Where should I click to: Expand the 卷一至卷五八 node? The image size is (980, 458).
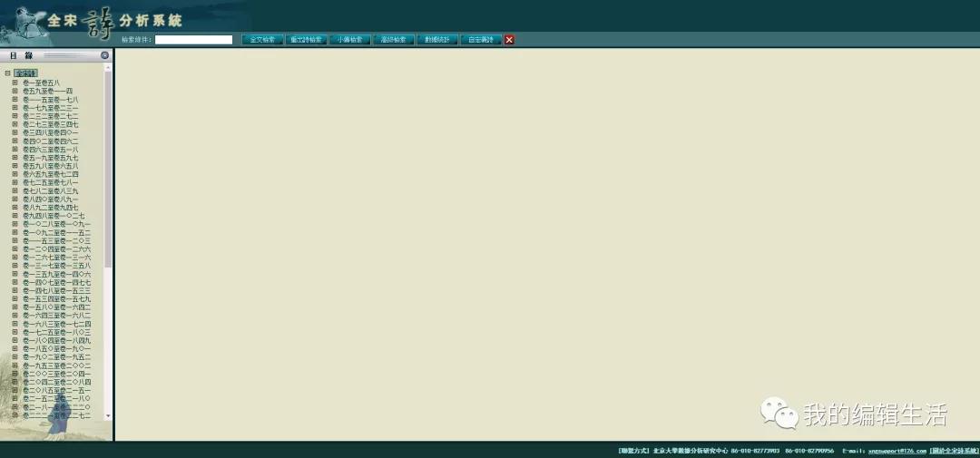pyautogui.click(x=15, y=83)
